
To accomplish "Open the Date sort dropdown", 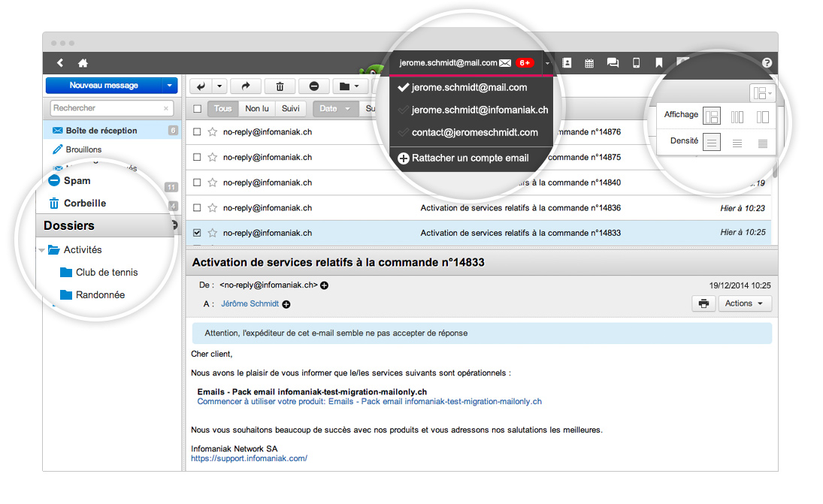I will (x=336, y=109).
